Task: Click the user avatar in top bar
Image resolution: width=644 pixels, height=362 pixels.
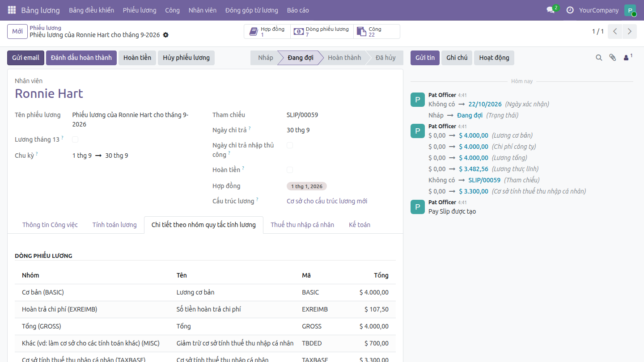Action: pyautogui.click(x=630, y=10)
